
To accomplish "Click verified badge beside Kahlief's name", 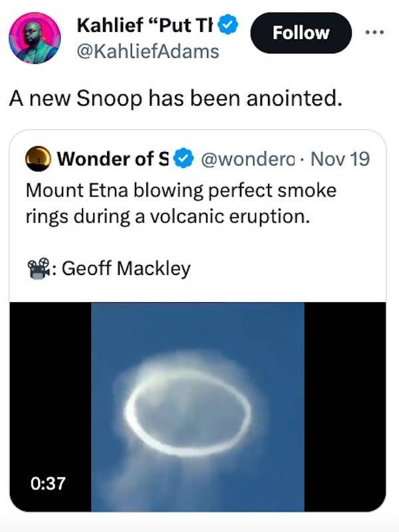I will click(228, 26).
